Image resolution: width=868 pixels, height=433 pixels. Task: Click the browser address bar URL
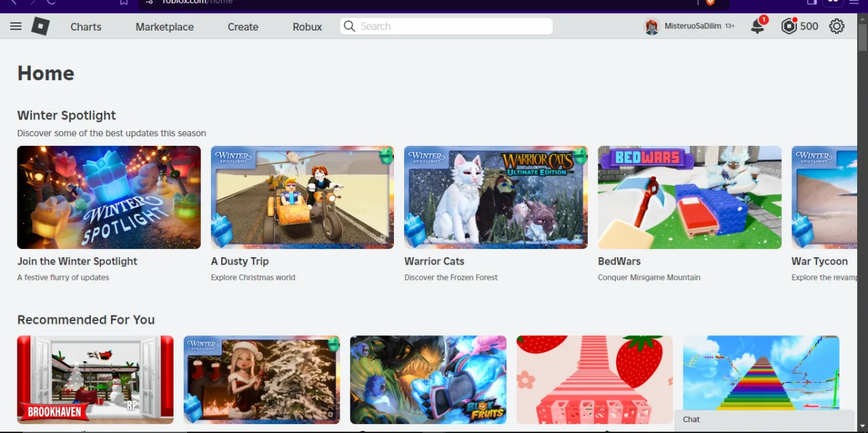tap(197, 2)
